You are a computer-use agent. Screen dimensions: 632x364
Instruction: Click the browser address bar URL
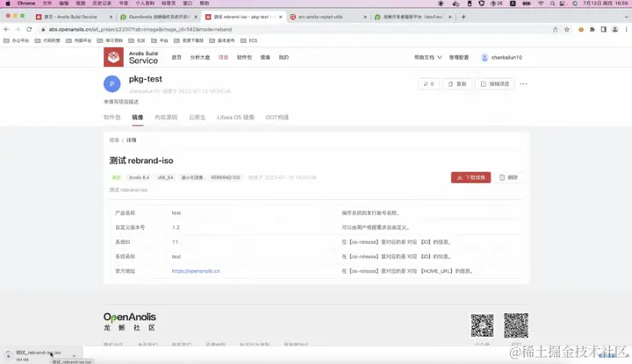(140, 30)
